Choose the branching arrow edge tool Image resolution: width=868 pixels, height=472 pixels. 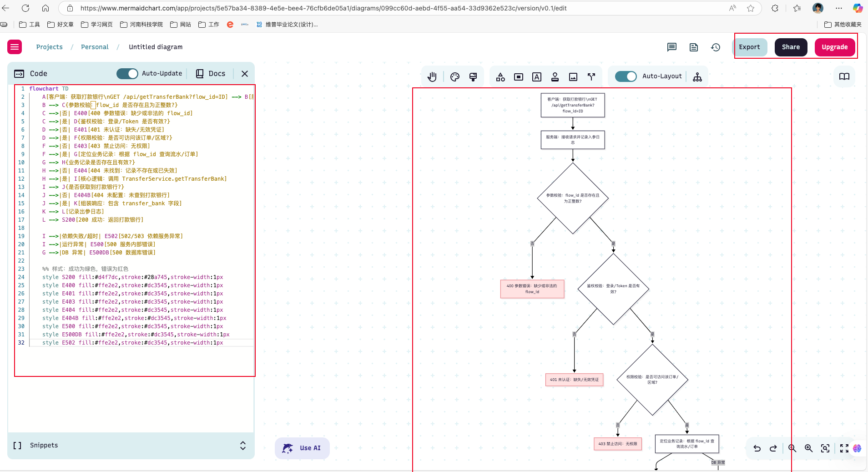591,77
